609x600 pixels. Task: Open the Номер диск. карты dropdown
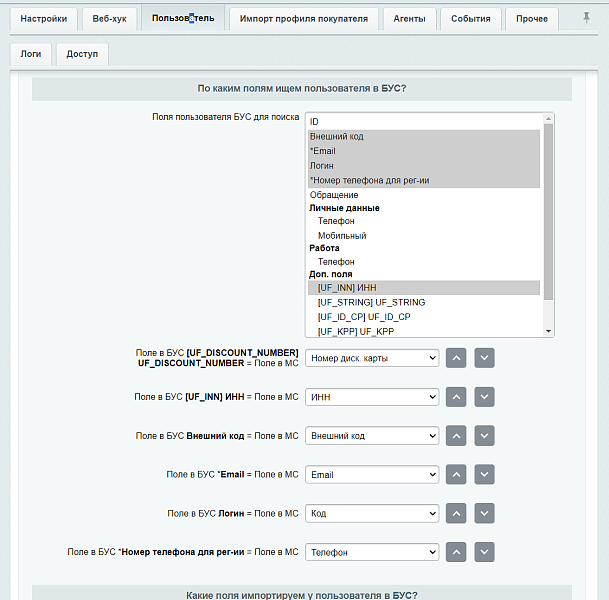click(372, 358)
